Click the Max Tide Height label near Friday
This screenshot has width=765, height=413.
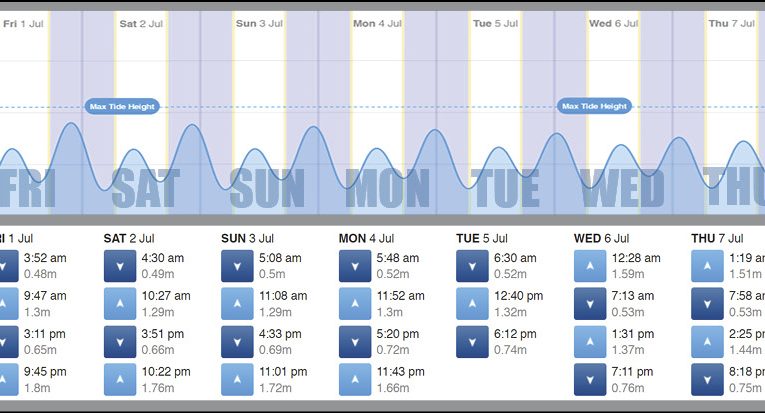122,107
